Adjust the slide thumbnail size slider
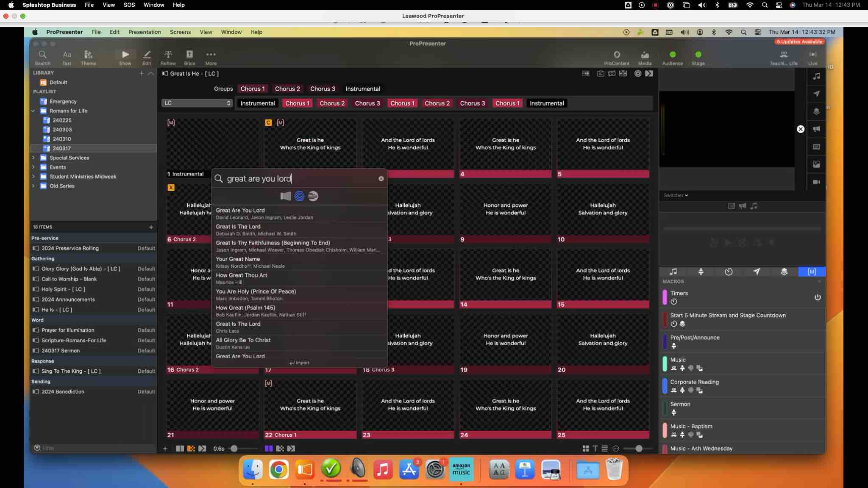Viewport: 868px width, 488px height. point(638,448)
